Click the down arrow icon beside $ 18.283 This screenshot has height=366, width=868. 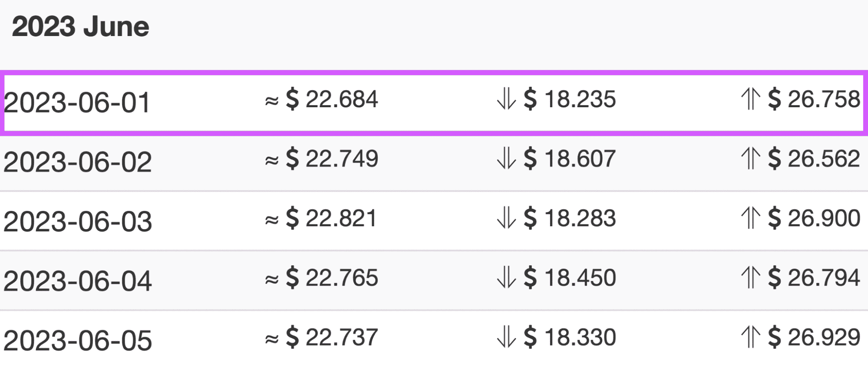pos(506,218)
